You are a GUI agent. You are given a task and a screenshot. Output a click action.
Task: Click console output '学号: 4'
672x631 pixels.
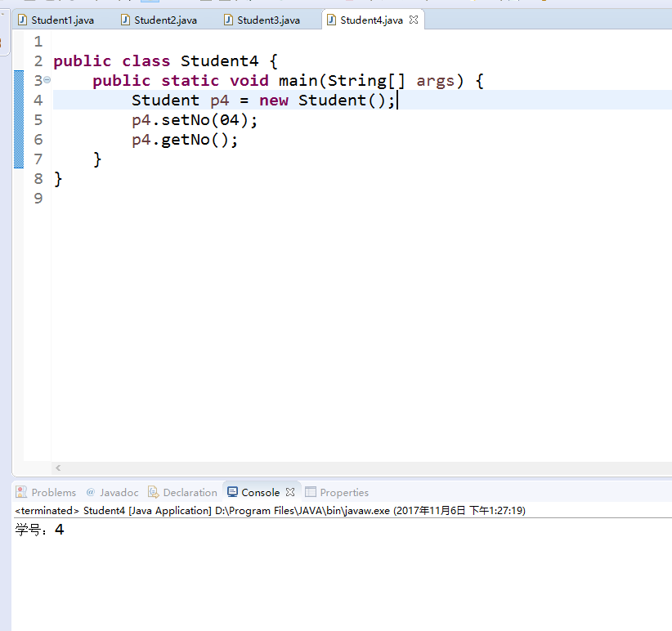coord(39,530)
